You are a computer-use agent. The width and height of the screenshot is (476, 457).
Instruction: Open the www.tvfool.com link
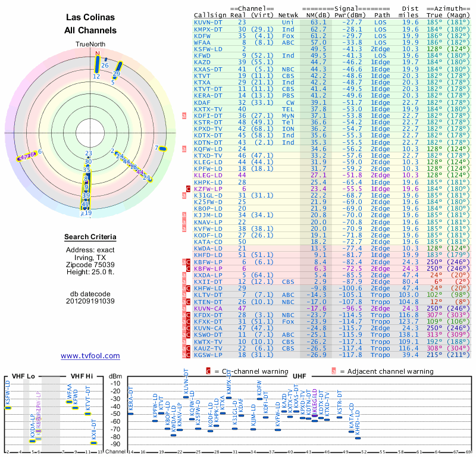point(90,356)
